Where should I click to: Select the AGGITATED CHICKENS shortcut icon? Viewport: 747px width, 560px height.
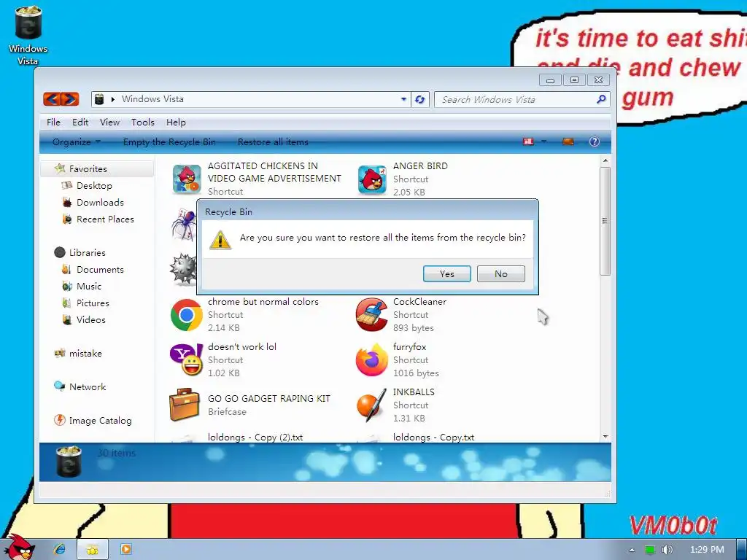(186, 179)
